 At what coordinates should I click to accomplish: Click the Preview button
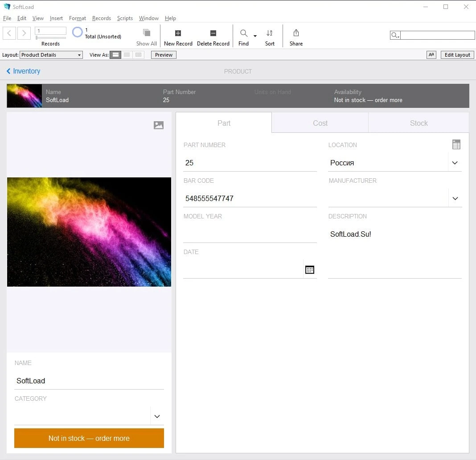(x=164, y=55)
